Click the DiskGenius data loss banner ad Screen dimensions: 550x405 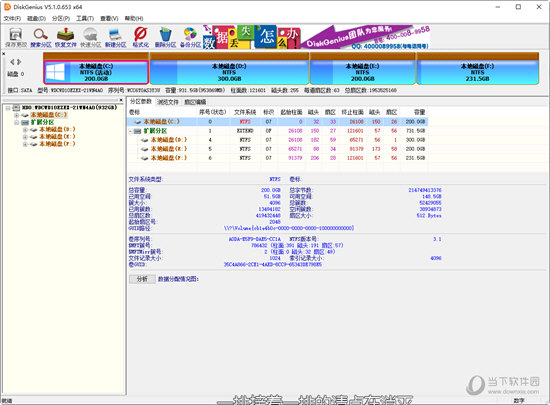tap(316, 37)
